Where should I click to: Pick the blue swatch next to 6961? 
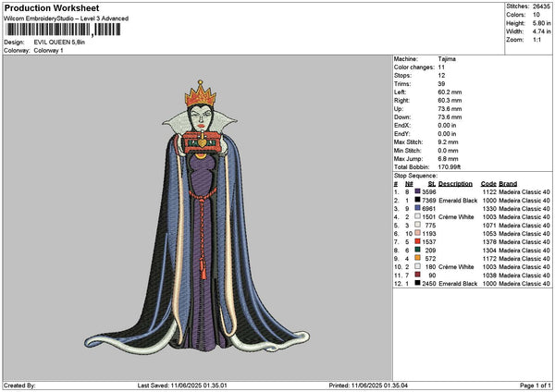pos(417,208)
